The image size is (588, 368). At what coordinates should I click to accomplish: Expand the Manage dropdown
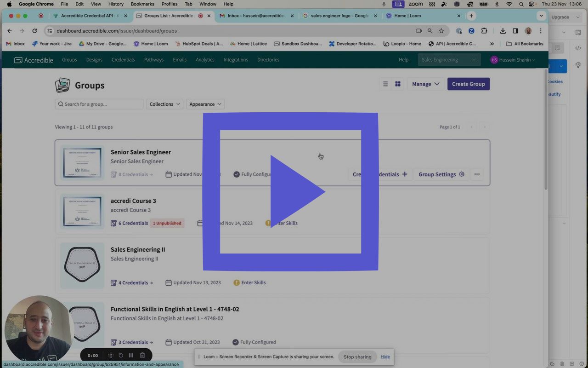point(425,84)
